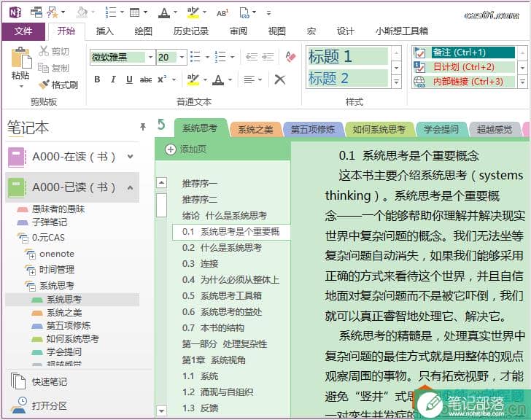This screenshot has width=531, height=420.
Task: Decrease indent in ribbon
Action: 251,57
